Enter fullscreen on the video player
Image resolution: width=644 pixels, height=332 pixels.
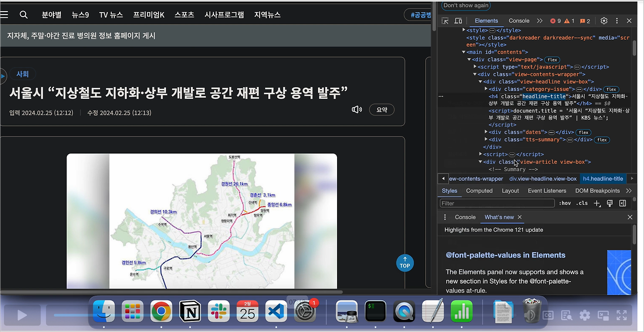622,315
